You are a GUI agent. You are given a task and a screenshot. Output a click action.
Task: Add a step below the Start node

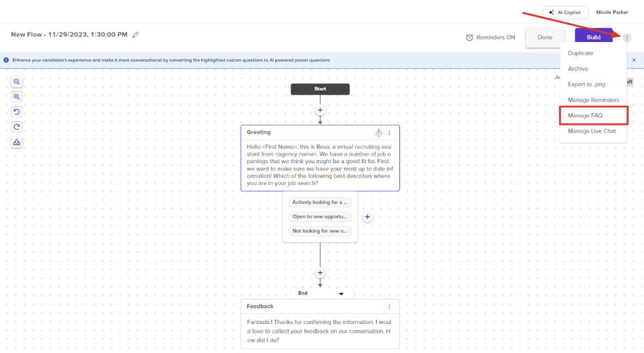tap(320, 110)
